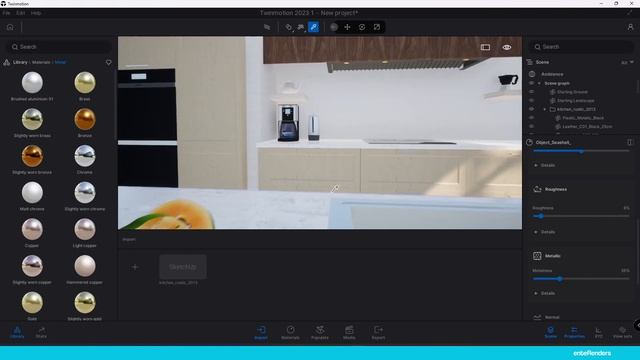Select Ambience in scene panel
This screenshot has width=640, height=360.
coord(552,74)
